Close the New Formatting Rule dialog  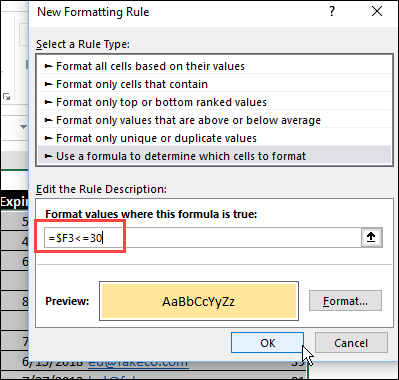pos(377,12)
